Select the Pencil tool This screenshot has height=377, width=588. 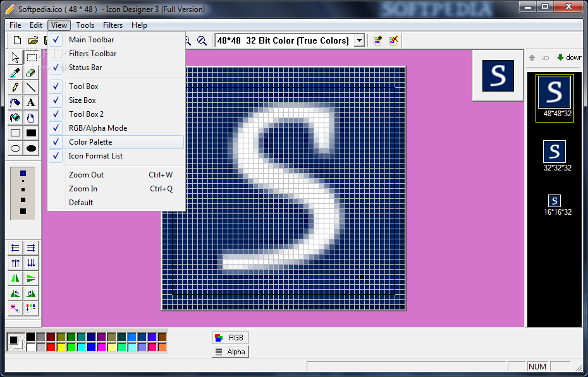pos(15,88)
